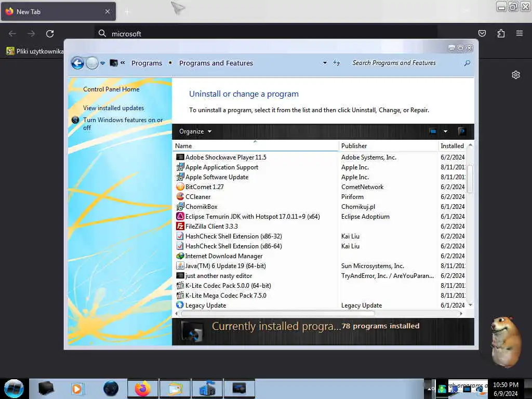Sort by the Name column header
This screenshot has width=532, height=399.
[256, 146]
